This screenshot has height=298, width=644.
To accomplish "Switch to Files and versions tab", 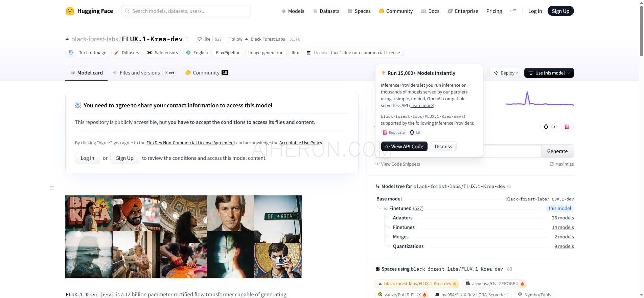I will [139, 73].
